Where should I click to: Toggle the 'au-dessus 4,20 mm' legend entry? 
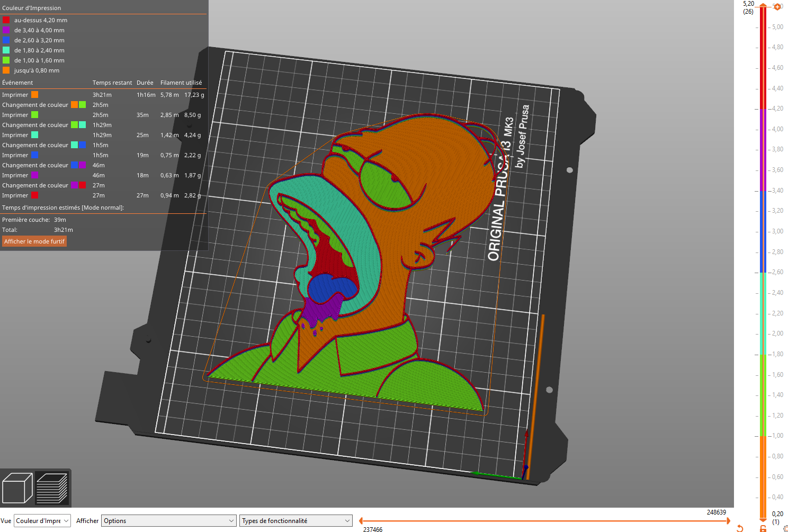coord(32,20)
